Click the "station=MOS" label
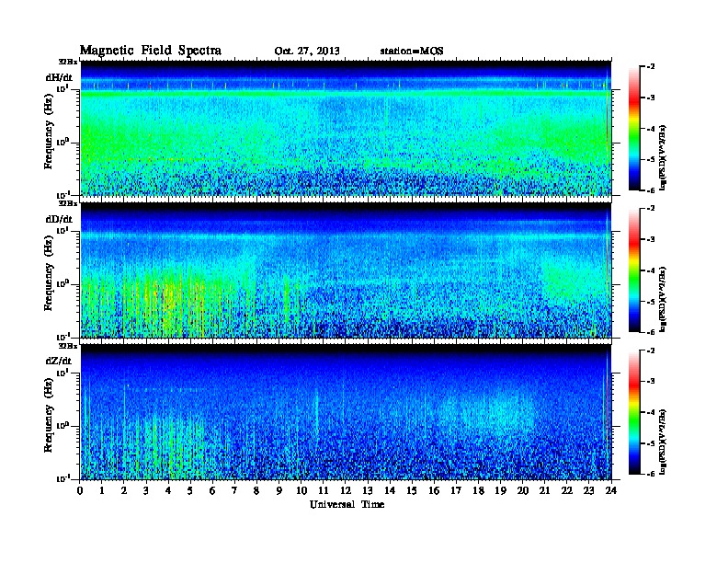This screenshot has width=728, height=563. pyautogui.click(x=412, y=52)
